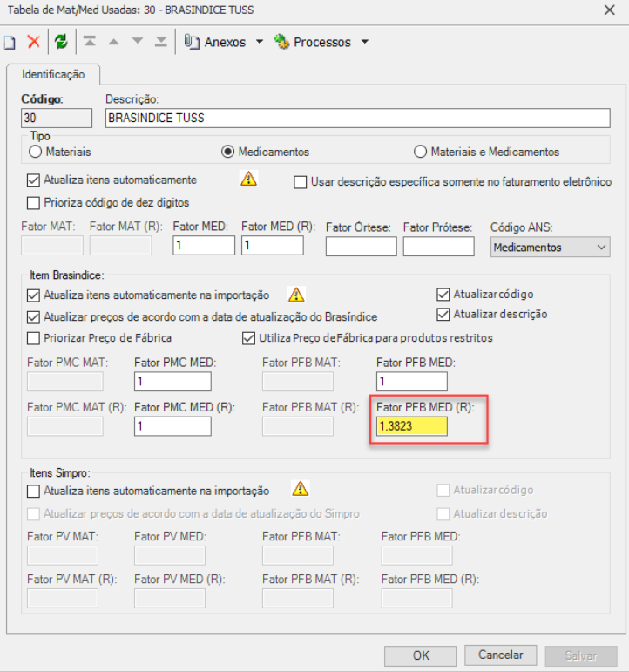Expand the Processos dropdown arrow

click(365, 42)
